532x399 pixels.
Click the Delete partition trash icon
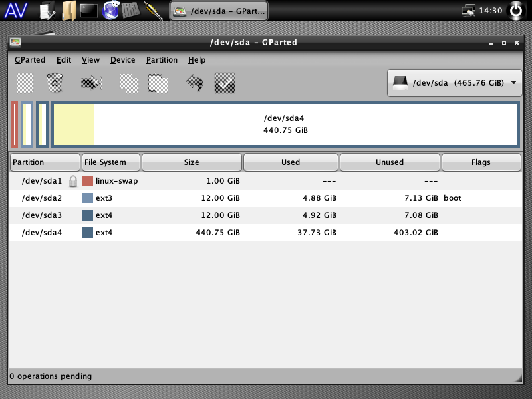pos(55,82)
